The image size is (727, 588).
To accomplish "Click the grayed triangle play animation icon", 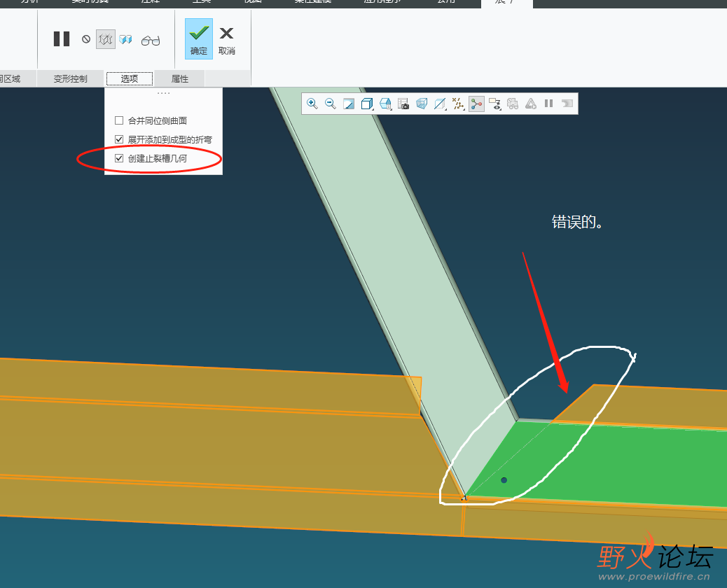I will click(531, 104).
